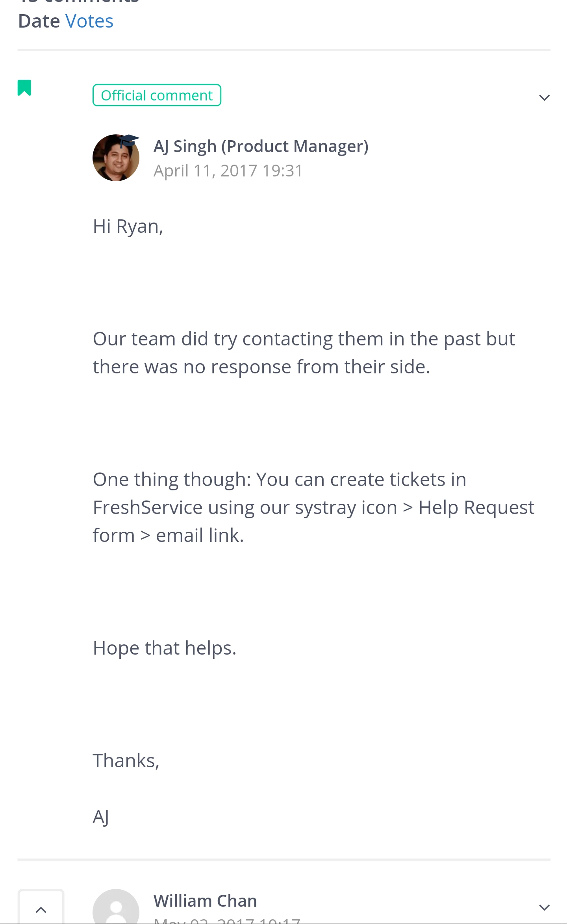This screenshot has height=924, width=567.
Task: Upvote William Chan's comment
Action: [x=41, y=907]
